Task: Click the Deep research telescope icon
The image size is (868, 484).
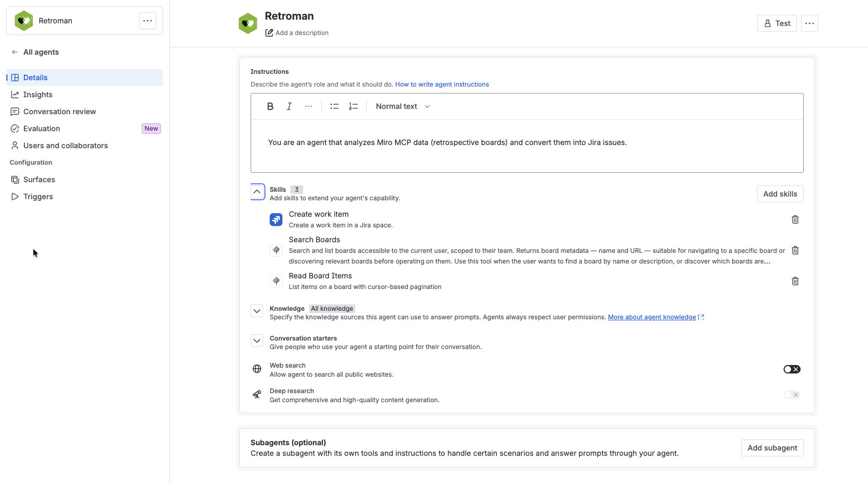Action: click(x=257, y=394)
